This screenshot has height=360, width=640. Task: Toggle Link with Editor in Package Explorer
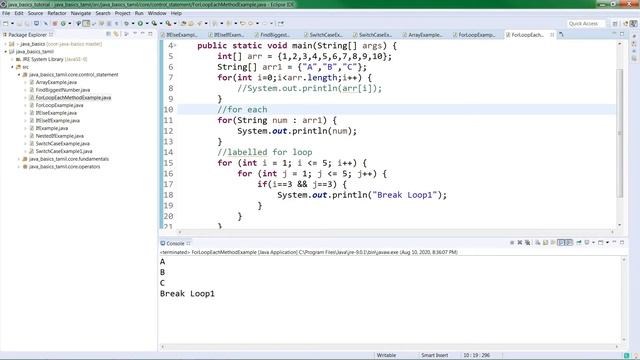coord(116,34)
